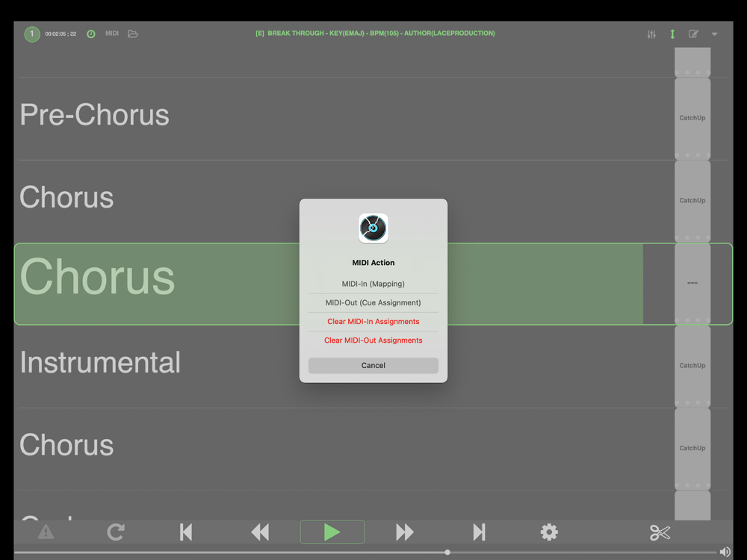Choose MIDI-Out (Cue Assignment) option
Image resolution: width=747 pixels, height=560 pixels.
click(373, 303)
